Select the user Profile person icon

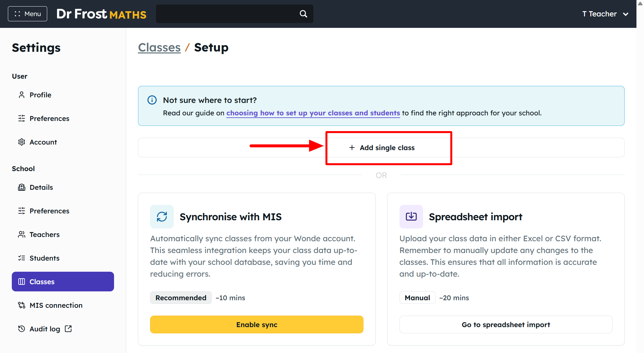point(22,95)
